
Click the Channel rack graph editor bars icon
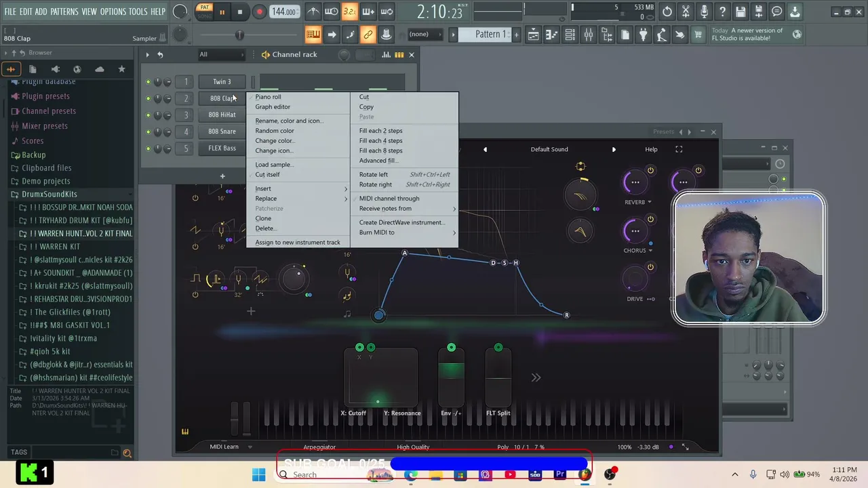(386, 55)
